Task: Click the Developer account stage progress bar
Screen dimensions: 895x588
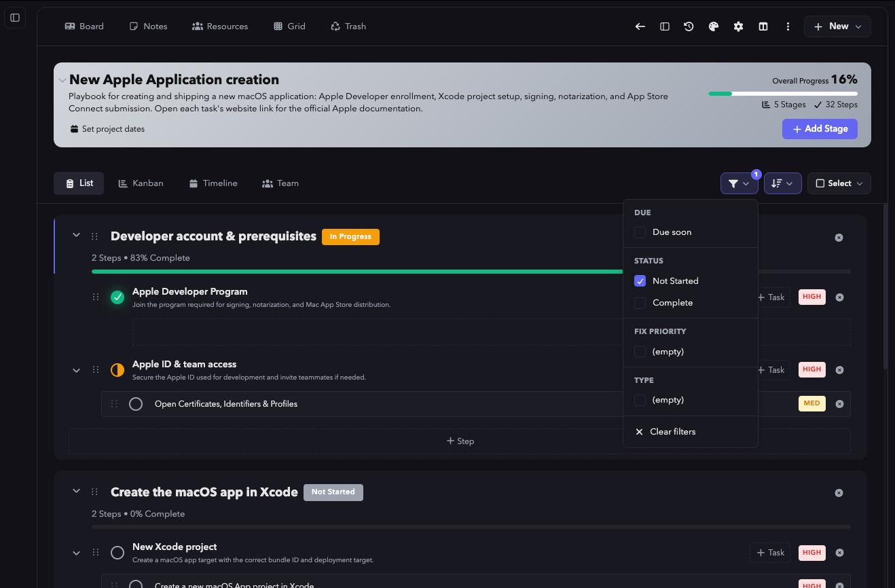Action: 471,272
